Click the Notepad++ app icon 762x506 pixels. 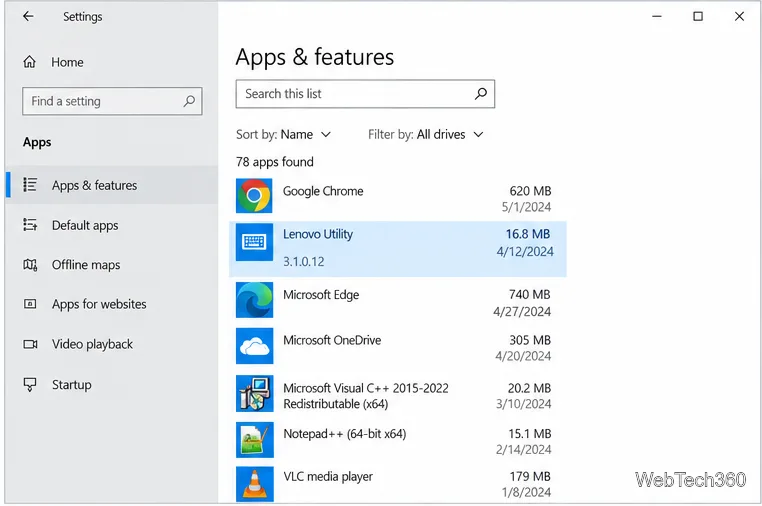point(254,440)
